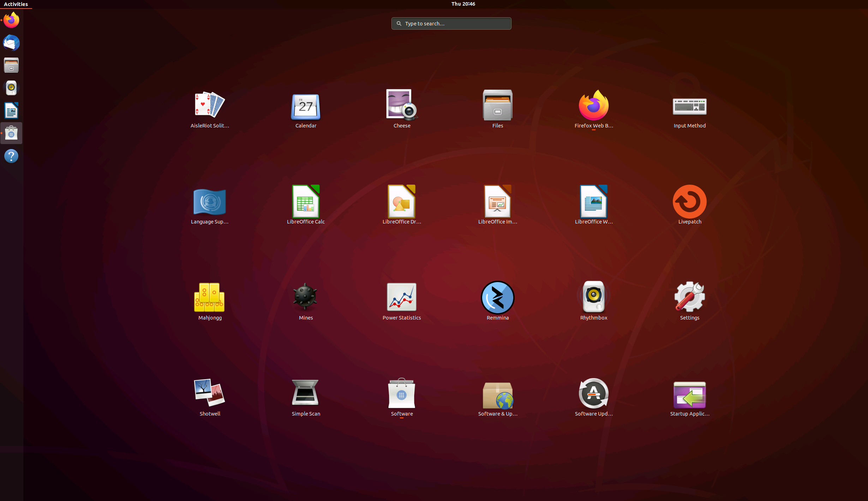This screenshot has height=501, width=868.
Task: Open Help from the dock
Action: tap(11, 156)
